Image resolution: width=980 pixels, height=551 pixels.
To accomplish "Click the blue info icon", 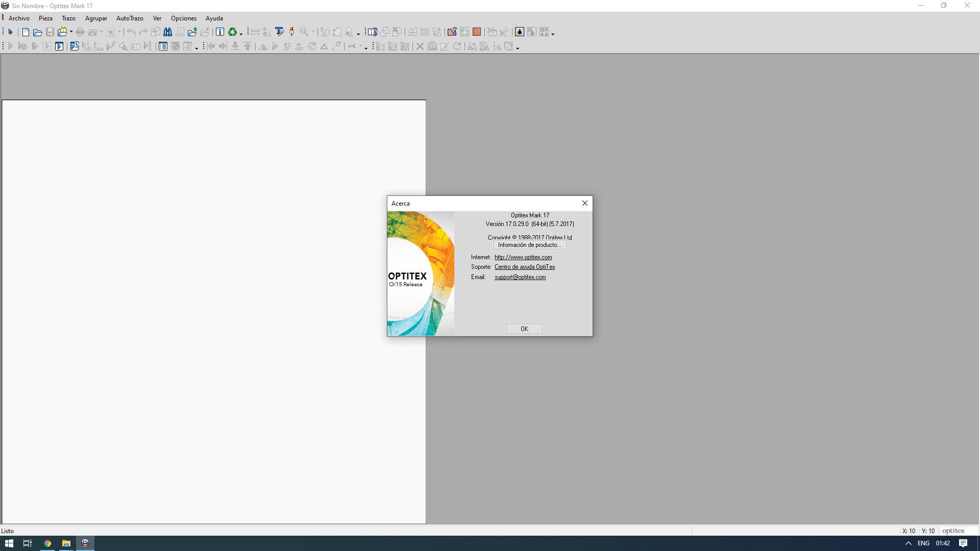I will click(x=220, y=32).
